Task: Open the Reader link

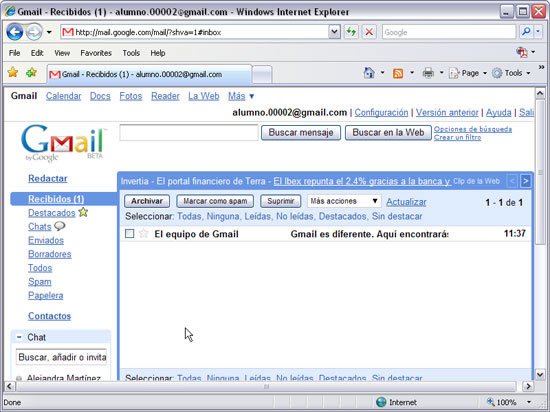Action: (x=165, y=96)
